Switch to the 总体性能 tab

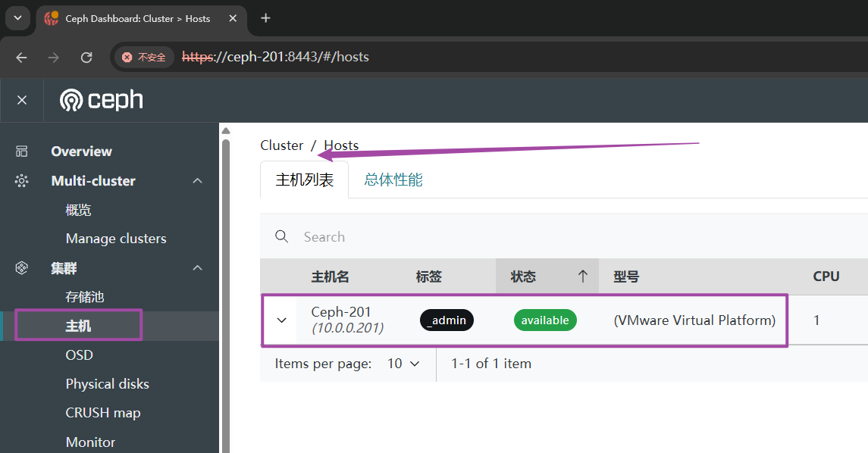coord(393,180)
